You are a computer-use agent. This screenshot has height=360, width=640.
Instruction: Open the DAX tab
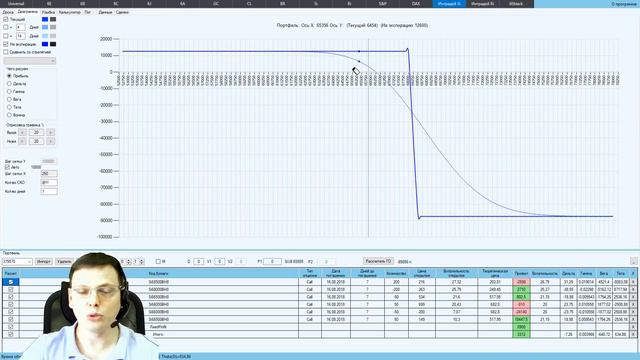[416, 4]
